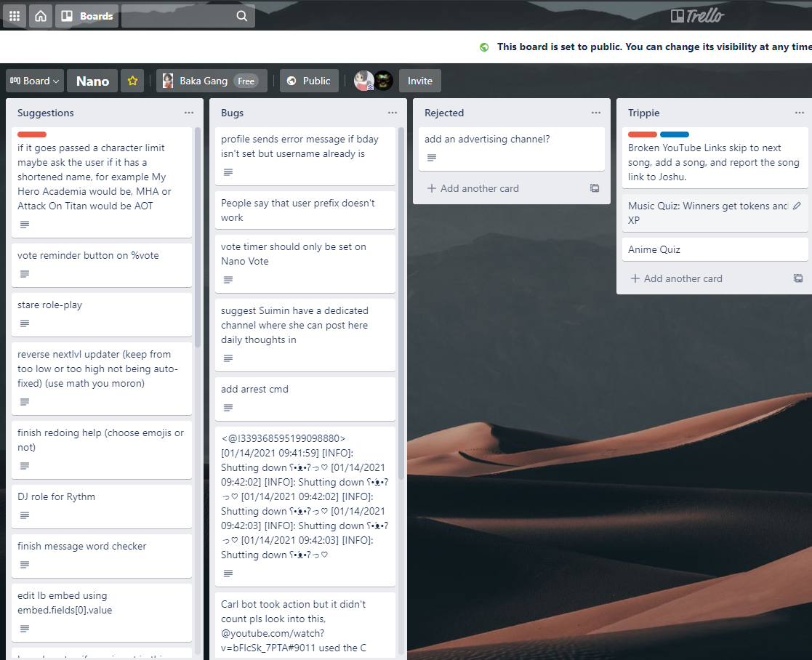Change visibility via the Public button
812x660 pixels.
tap(309, 81)
